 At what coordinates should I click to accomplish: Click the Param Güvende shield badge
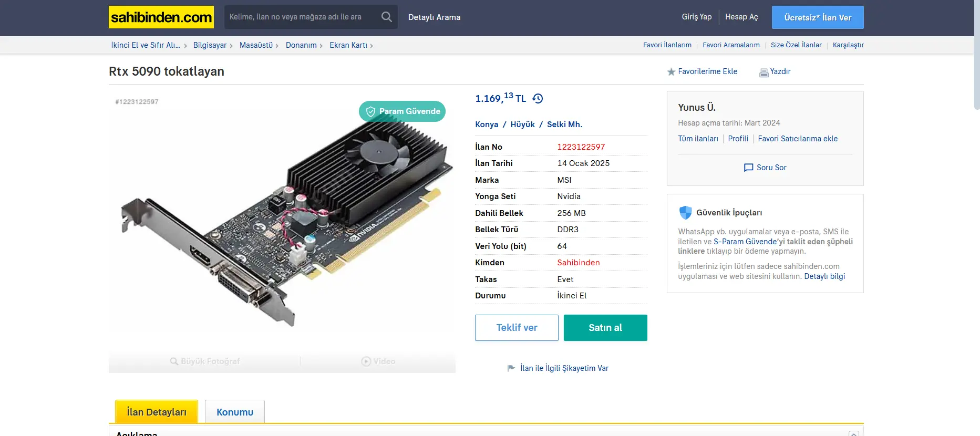coord(402,111)
